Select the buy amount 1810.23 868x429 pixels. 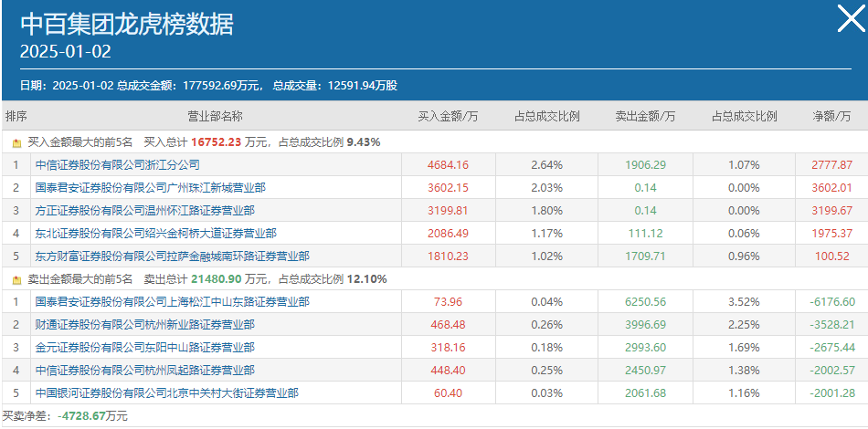click(448, 256)
